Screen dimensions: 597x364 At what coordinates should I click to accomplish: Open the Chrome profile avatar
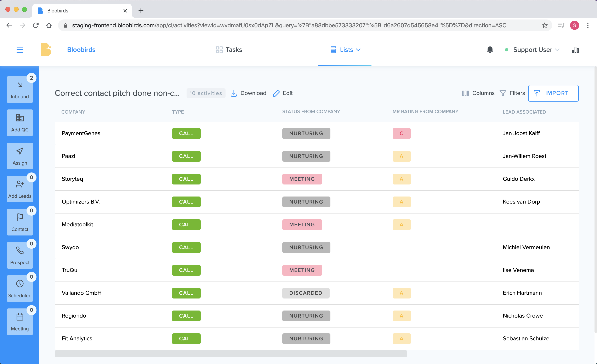coord(574,25)
